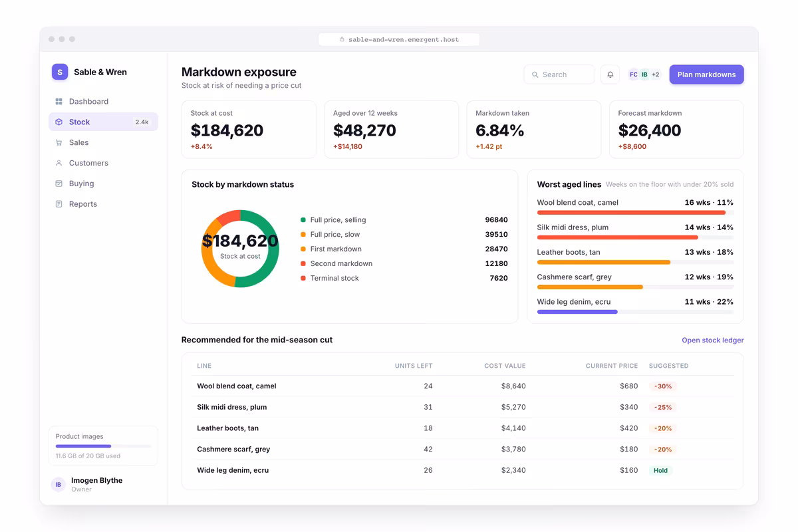Viewport: 798px width, 532px height.
Task: Click the Customers person icon
Action: pos(59,163)
